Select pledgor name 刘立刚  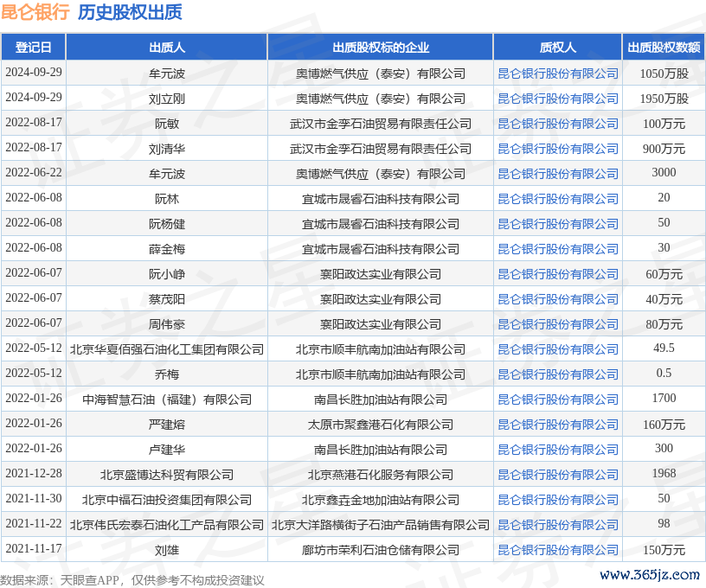(x=167, y=99)
